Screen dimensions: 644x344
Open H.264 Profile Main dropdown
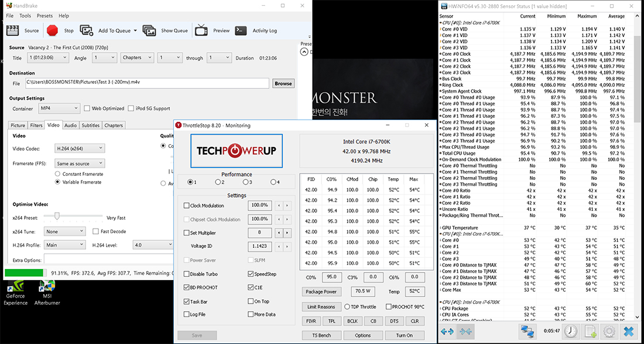64,245
